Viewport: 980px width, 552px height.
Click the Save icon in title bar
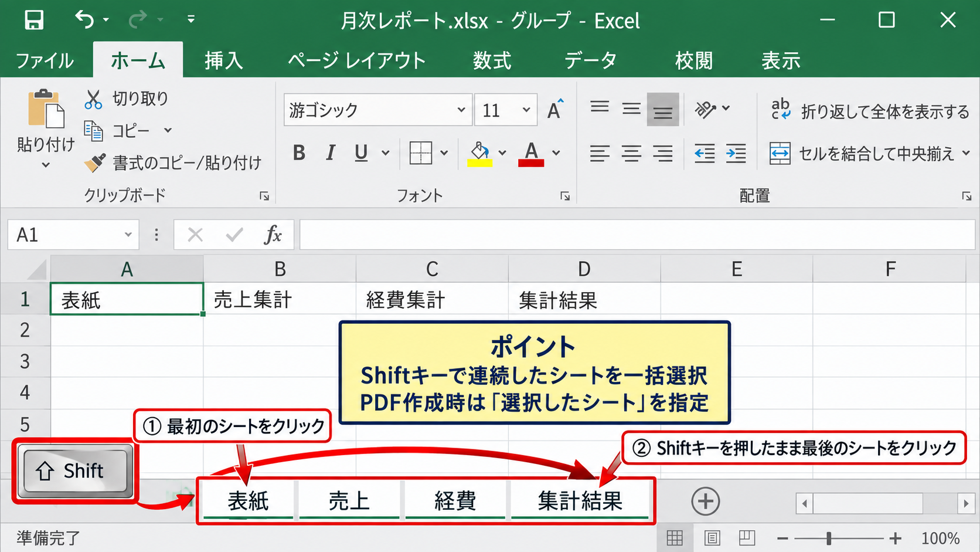[34, 21]
